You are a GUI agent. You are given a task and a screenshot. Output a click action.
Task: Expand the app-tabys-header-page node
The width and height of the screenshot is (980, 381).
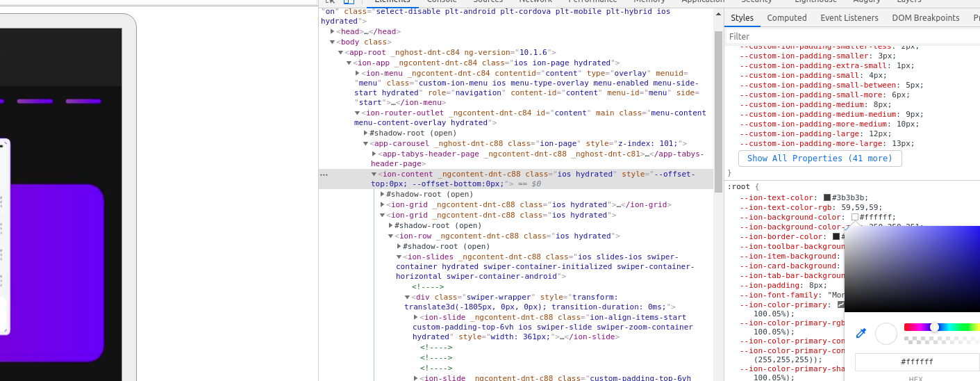pyautogui.click(x=374, y=154)
